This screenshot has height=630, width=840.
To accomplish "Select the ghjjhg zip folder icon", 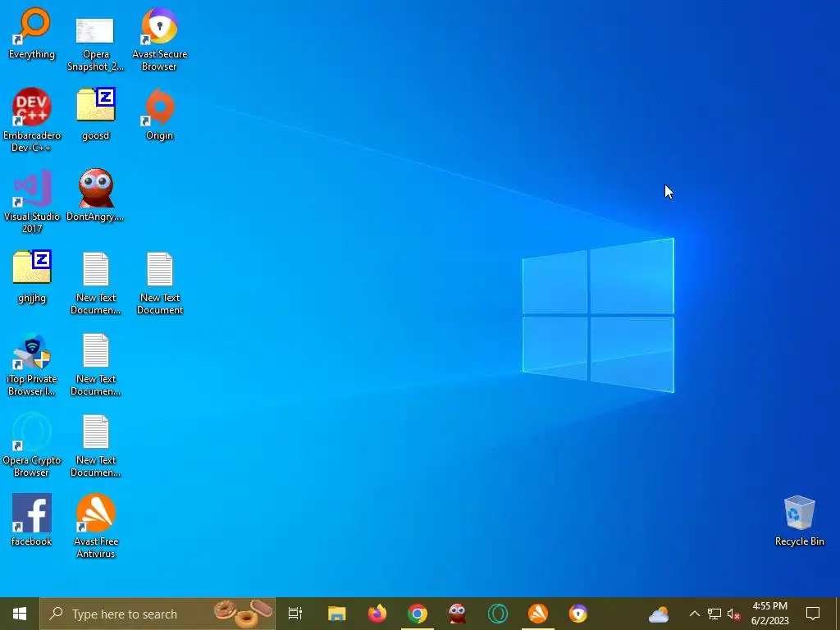I will point(32,277).
